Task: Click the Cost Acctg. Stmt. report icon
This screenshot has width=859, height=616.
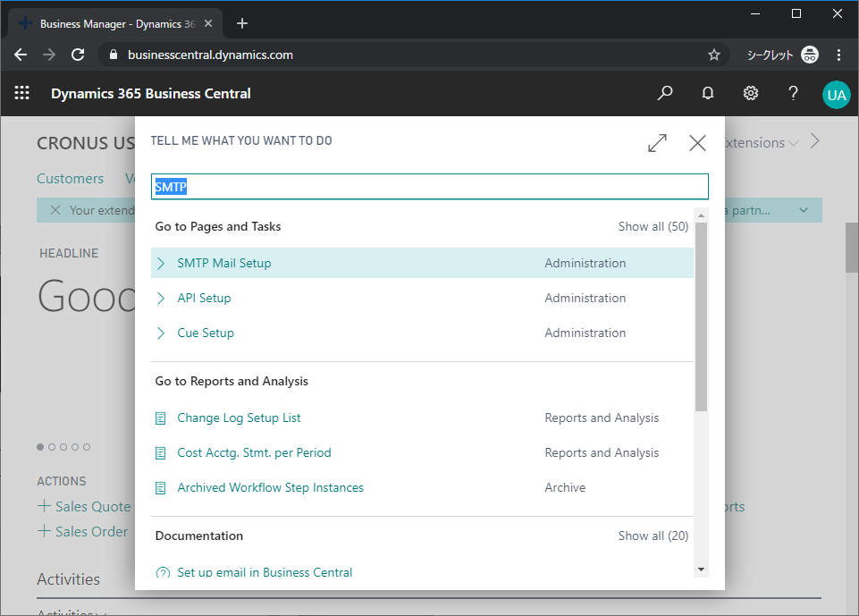Action: pos(161,453)
